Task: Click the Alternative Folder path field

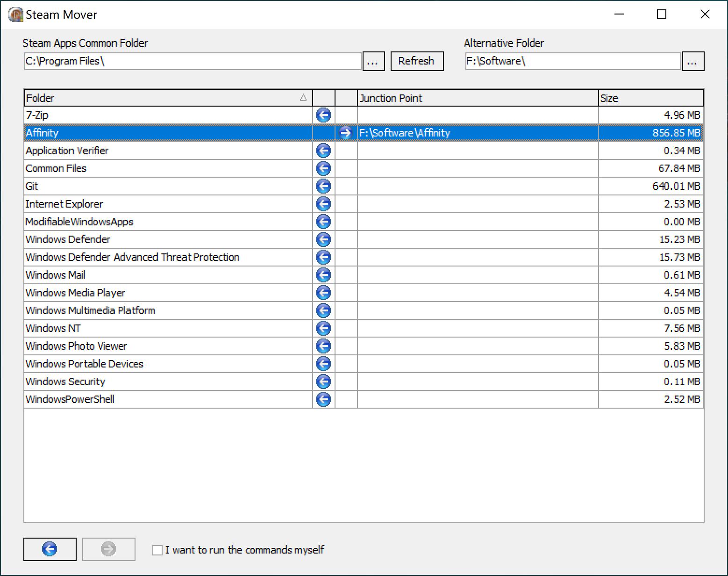Action: click(x=572, y=61)
